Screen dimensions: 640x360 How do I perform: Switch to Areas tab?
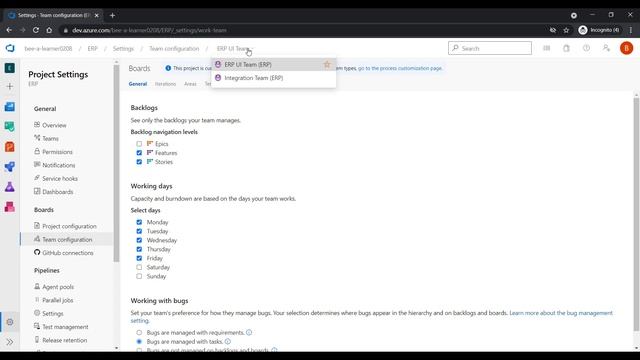pyautogui.click(x=190, y=84)
